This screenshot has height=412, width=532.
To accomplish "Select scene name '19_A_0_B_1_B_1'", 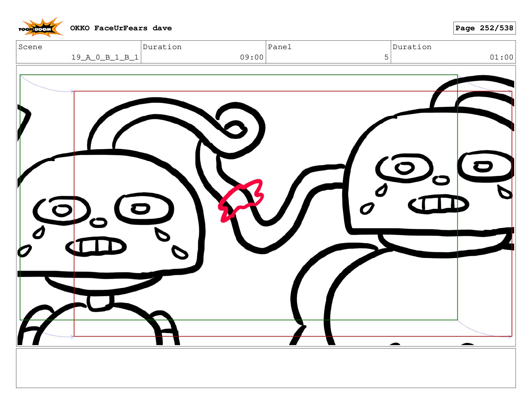I will coord(105,58).
